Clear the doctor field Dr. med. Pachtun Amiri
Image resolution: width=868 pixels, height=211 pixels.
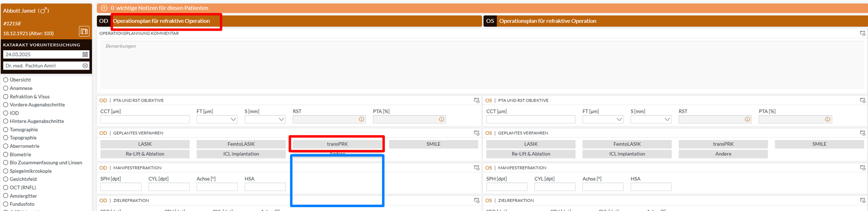tap(85, 66)
